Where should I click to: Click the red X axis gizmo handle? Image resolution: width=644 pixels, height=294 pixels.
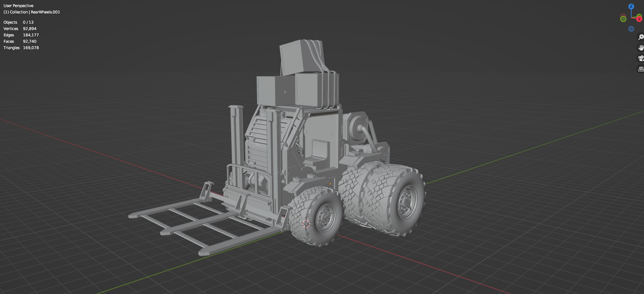[639, 19]
